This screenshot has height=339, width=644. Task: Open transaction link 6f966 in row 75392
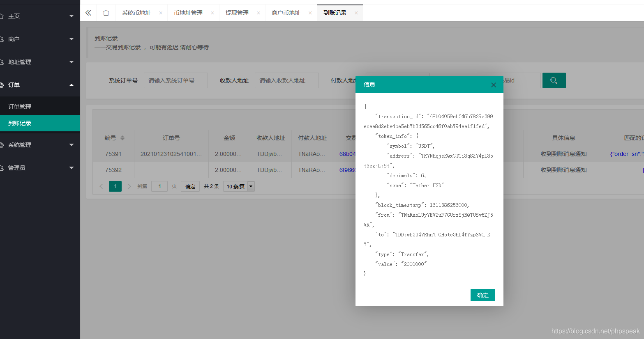pyautogui.click(x=347, y=170)
